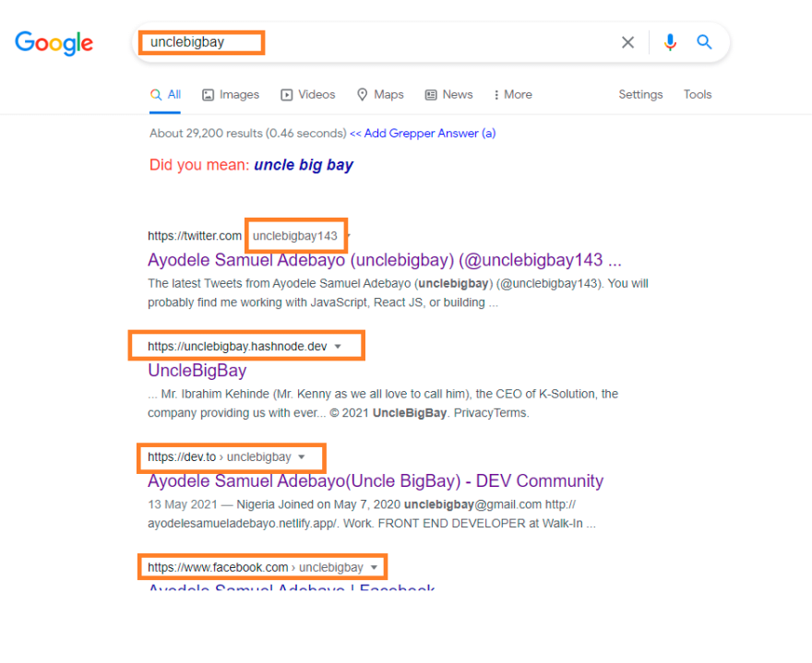Open Twitter result Ayodele Samuel Adebayo
The height and width of the screenshot is (663, 812).
(384, 260)
